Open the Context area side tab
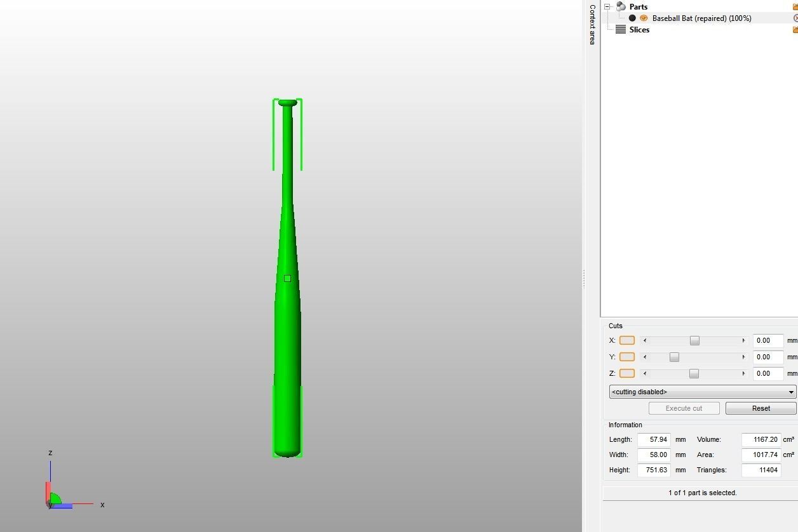Image resolution: width=798 pixels, height=532 pixels. coord(592,24)
